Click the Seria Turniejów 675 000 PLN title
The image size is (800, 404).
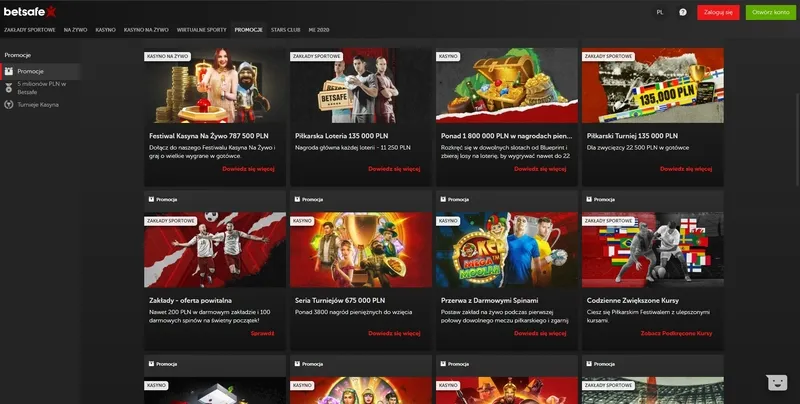340,300
